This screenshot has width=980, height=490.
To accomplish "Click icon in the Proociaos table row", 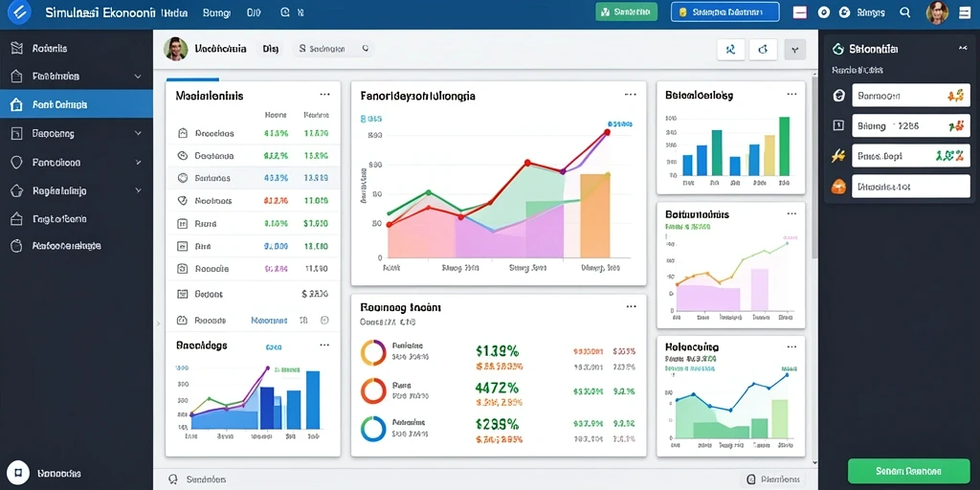I will tap(183, 133).
